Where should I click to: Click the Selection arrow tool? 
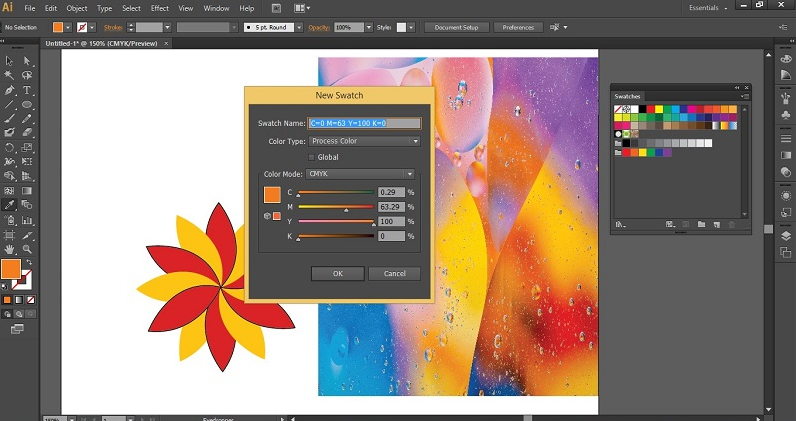coord(9,61)
